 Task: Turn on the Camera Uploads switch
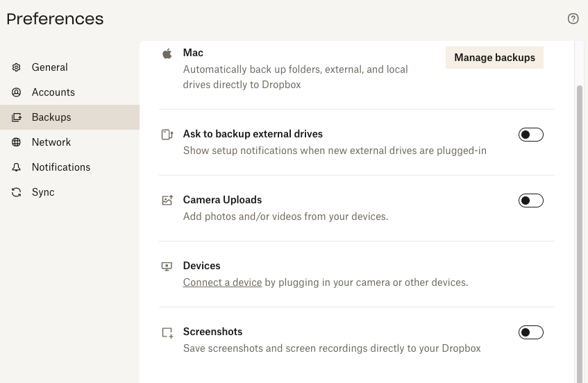pyautogui.click(x=530, y=201)
